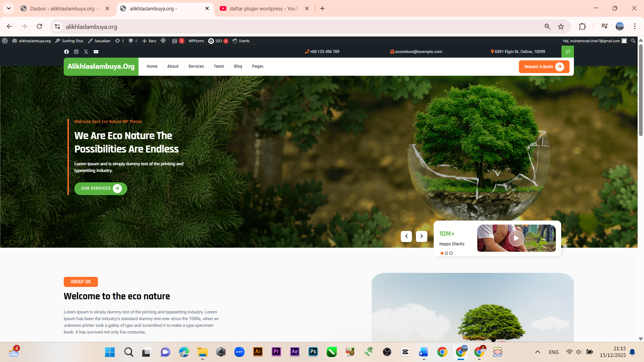Open the Instagram social icon
644x362 pixels.
[x=76, y=52]
